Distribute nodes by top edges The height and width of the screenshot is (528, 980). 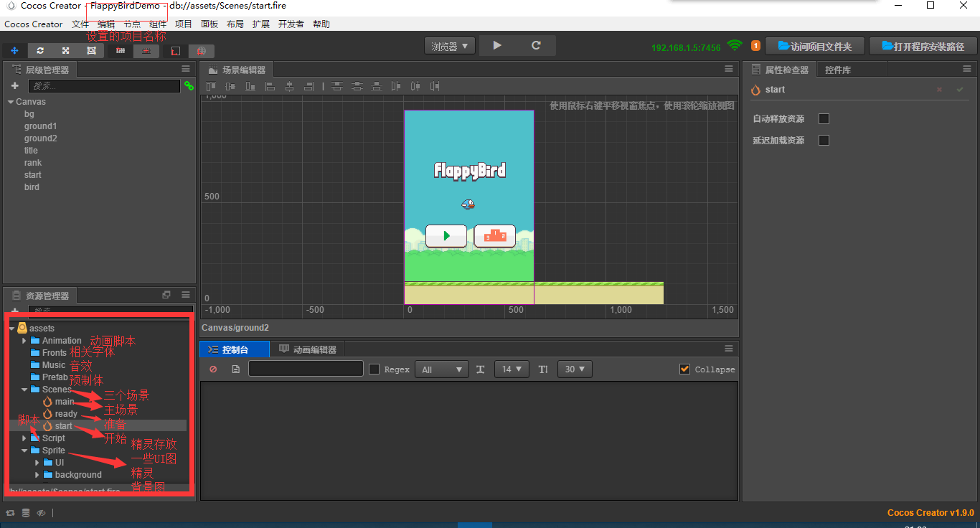337,86
